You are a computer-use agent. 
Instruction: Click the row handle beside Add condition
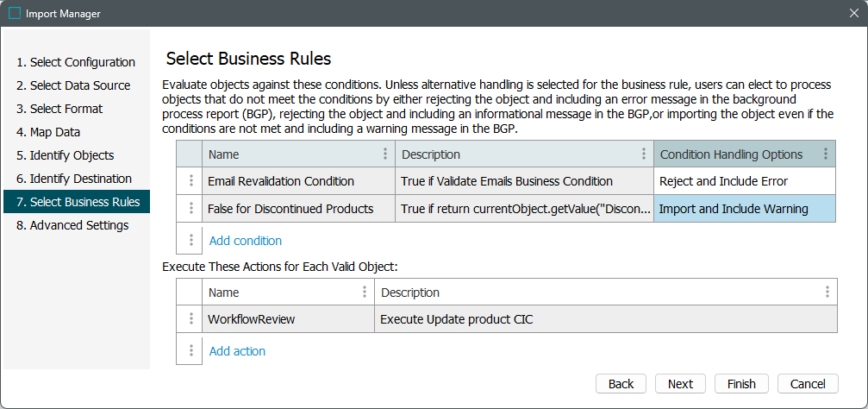click(190, 240)
